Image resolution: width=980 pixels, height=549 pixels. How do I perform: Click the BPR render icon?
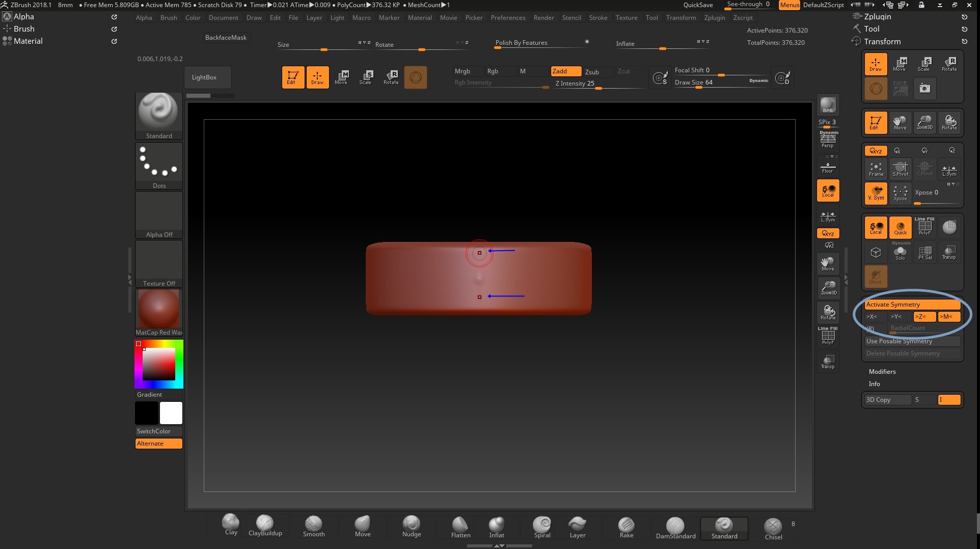click(x=828, y=105)
